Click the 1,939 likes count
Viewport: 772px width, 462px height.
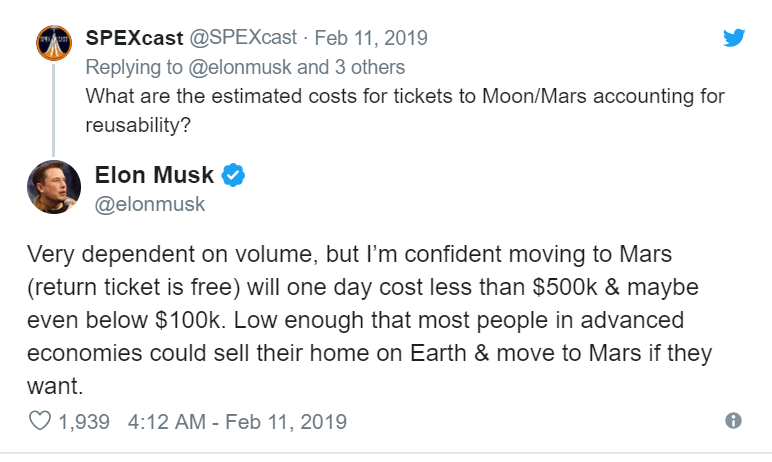[x=84, y=421]
